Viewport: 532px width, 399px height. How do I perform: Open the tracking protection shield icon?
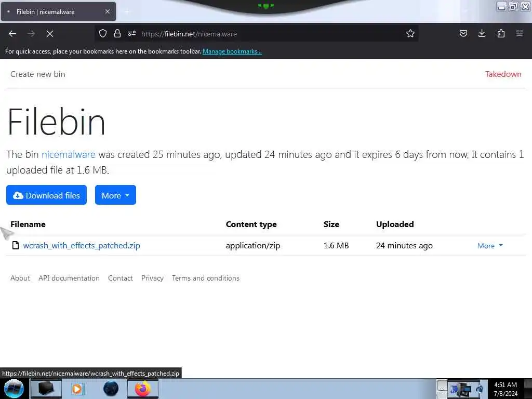pos(103,33)
